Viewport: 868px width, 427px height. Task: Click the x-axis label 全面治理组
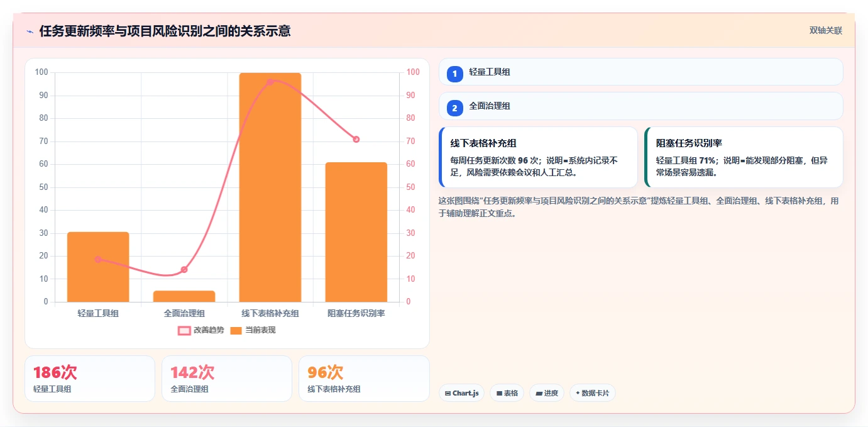184,313
